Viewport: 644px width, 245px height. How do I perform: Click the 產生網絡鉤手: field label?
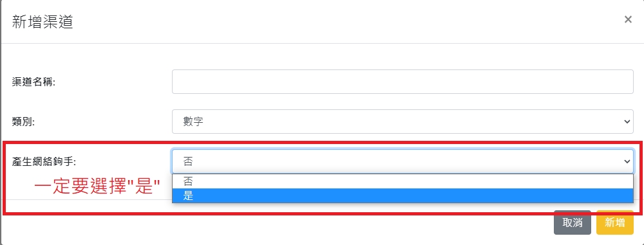point(44,161)
